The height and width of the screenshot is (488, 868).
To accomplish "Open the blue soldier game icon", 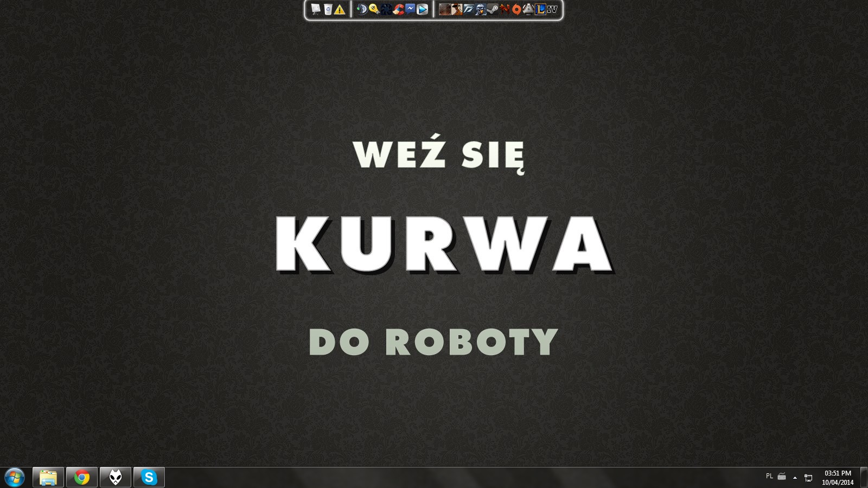I will 481,9.
